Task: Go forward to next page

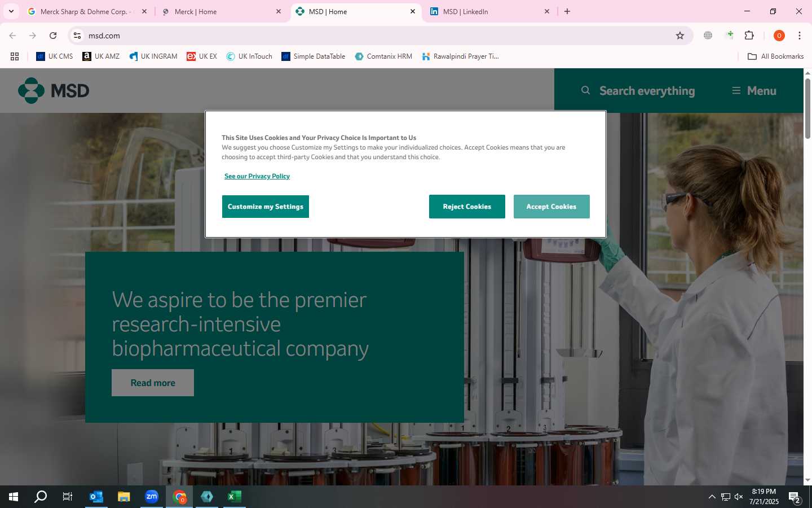Action: 33,36
